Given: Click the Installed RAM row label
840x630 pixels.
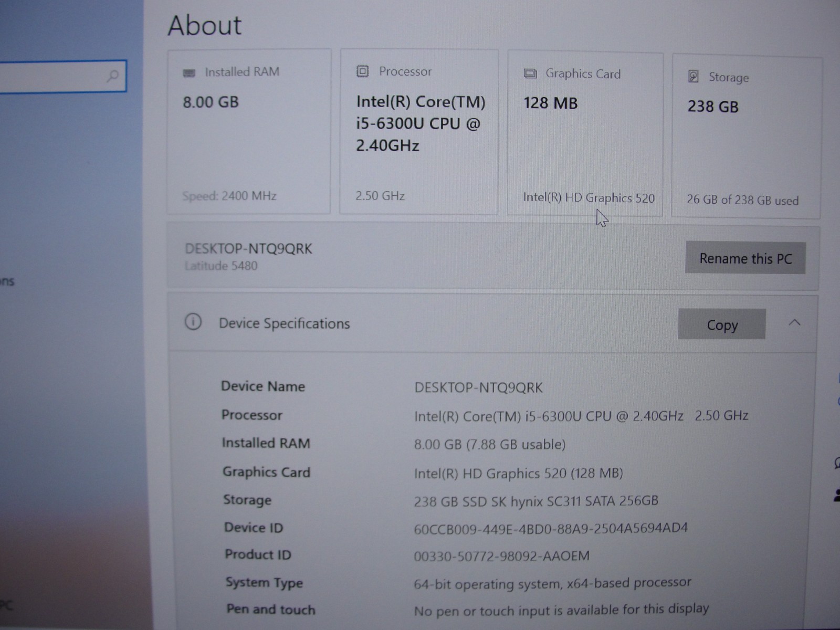Looking at the screenshot, I should click(266, 443).
